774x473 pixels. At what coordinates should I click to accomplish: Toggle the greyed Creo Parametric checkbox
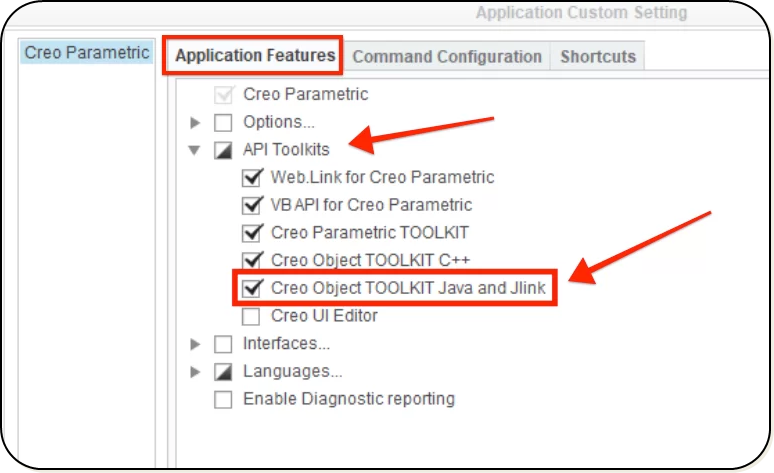pyautogui.click(x=223, y=94)
